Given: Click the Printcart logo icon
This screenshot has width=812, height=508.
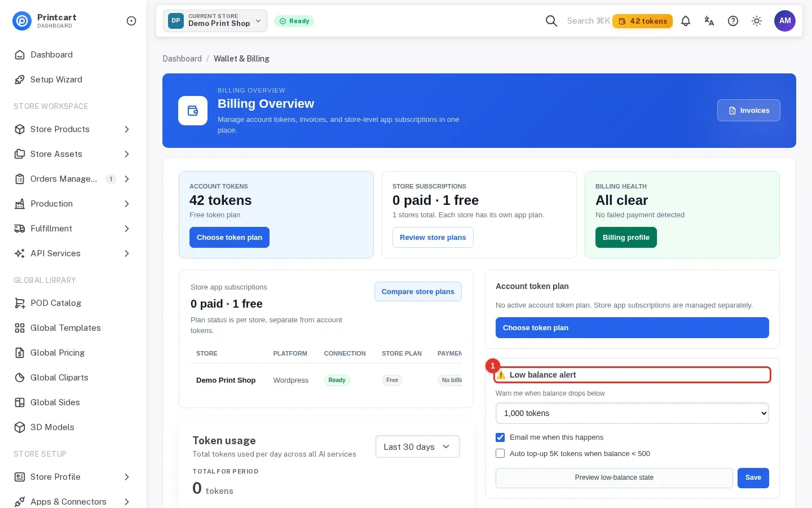Looking at the screenshot, I should pyautogui.click(x=22, y=21).
